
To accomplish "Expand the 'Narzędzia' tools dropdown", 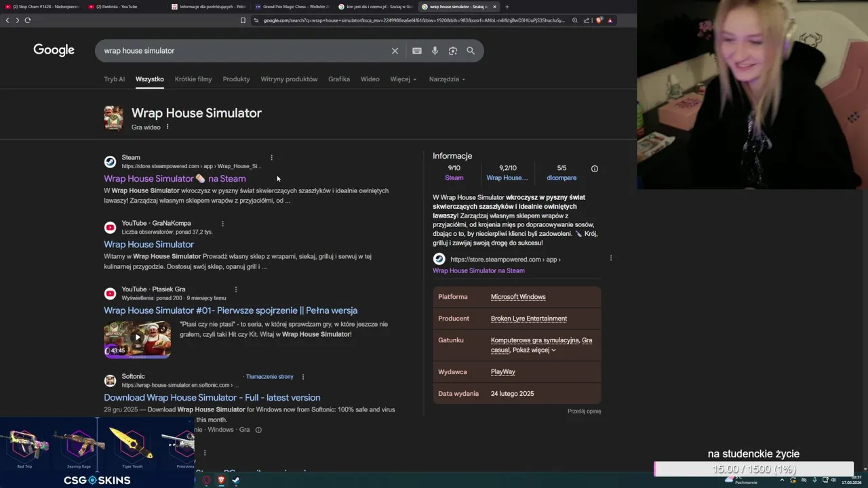I will pos(447,79).
